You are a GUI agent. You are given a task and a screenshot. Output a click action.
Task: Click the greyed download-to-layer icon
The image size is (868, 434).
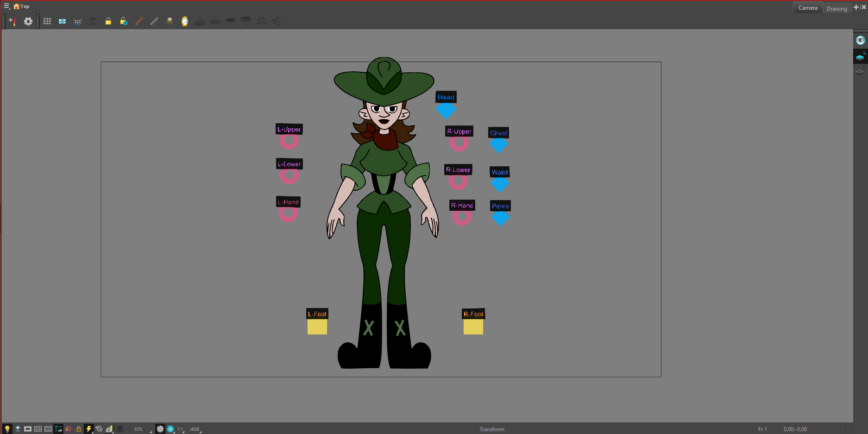pyautogui.click(x=93, y=21)
